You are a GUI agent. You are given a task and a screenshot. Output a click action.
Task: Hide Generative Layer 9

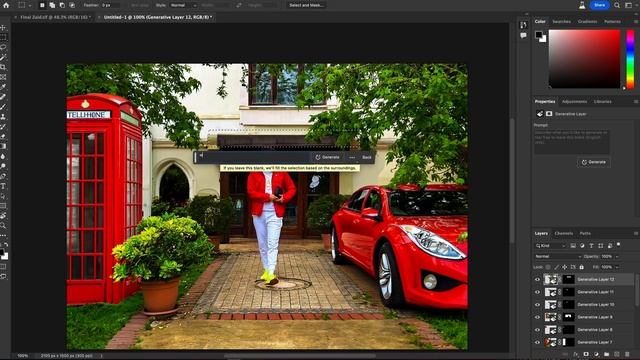[x=537, y=317]
